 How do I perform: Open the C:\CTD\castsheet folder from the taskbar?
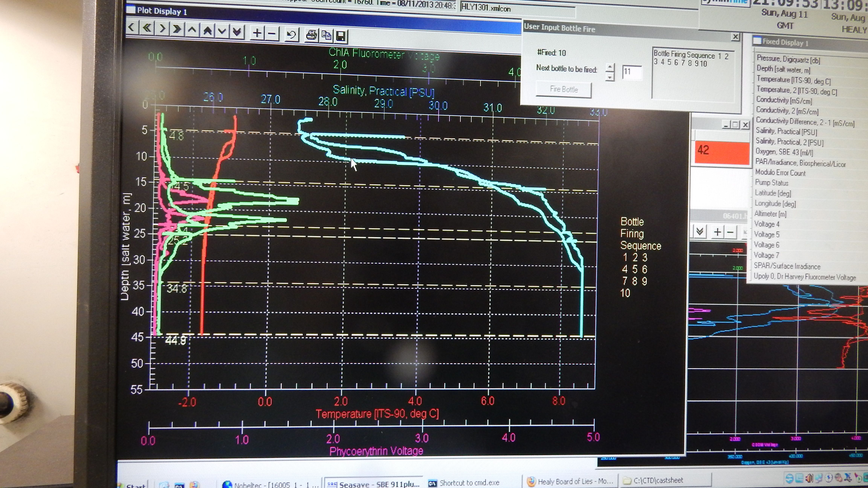[666, 481]
